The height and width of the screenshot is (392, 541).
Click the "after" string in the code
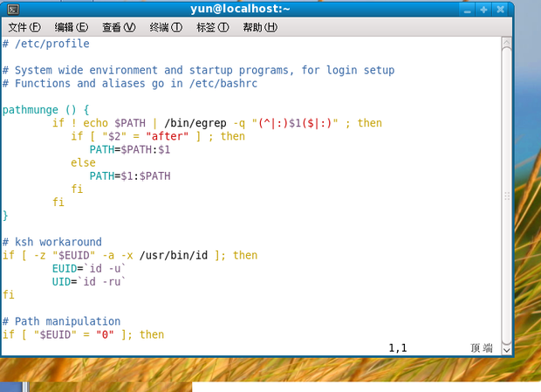tap(167, 136)
